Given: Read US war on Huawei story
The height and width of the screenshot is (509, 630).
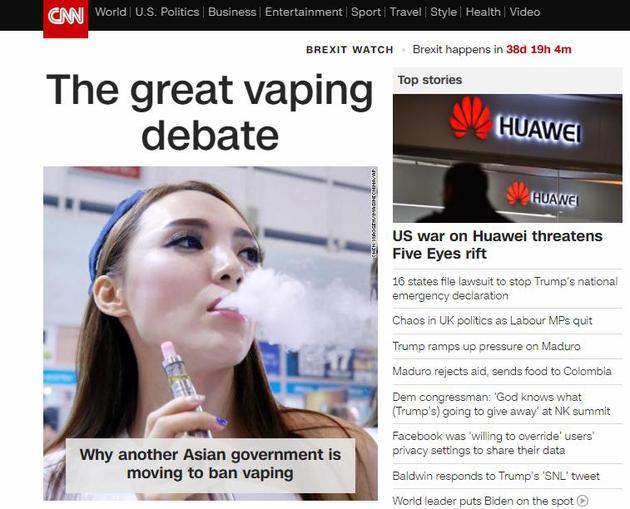Looking at the screenshot, I should click(497, 245).
